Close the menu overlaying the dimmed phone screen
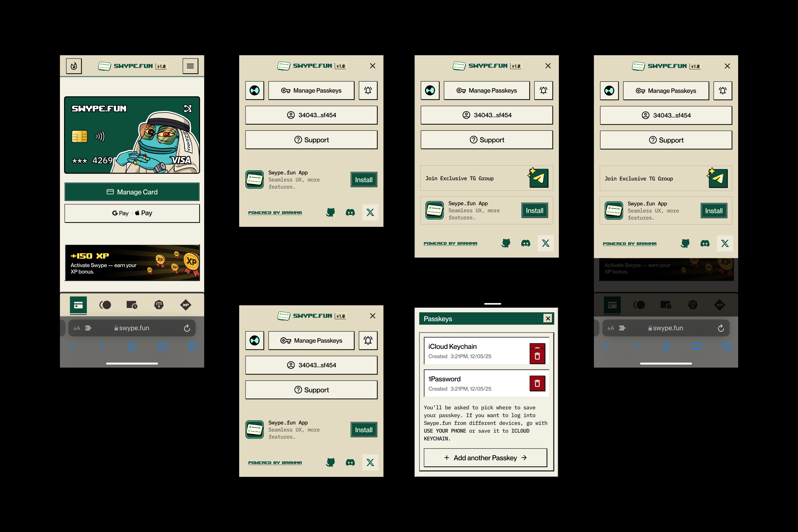798x532 pixels. coord(727,66)
